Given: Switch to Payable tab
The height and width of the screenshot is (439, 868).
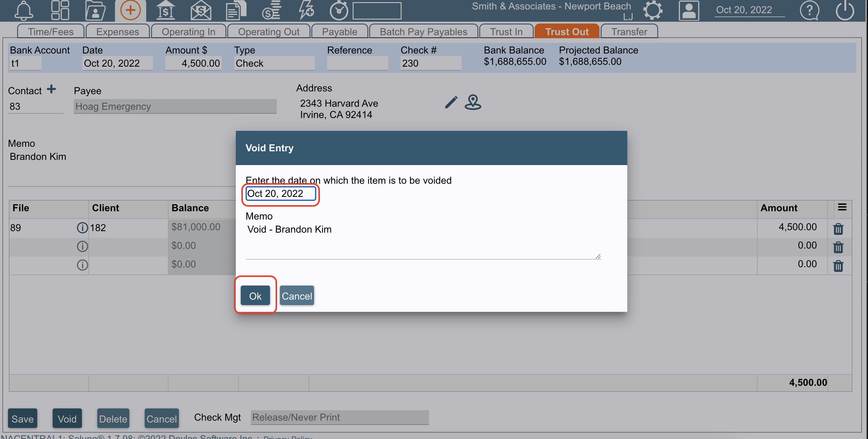Looking at the screenshot, I should [339, 31].
